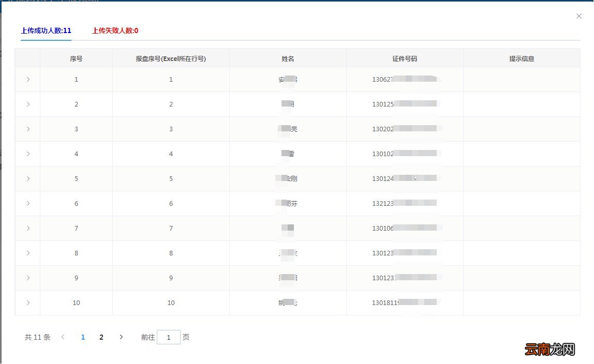Viewport: 594px width, 364px height.
Task: Expand row with 序号 10
Action: 28,302
